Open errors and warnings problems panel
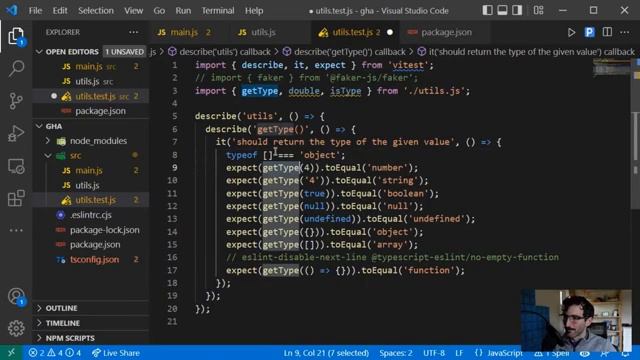 point(54,353)
